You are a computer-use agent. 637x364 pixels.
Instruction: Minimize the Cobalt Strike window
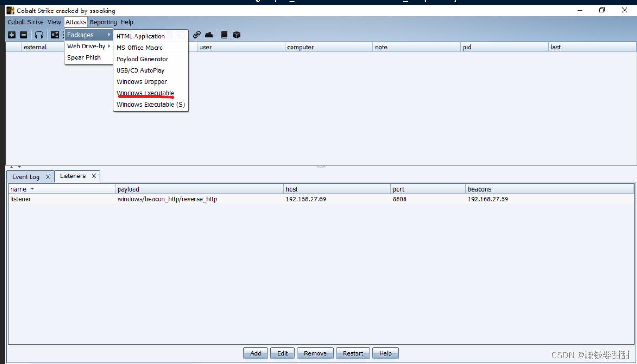[x=580, y=10]
